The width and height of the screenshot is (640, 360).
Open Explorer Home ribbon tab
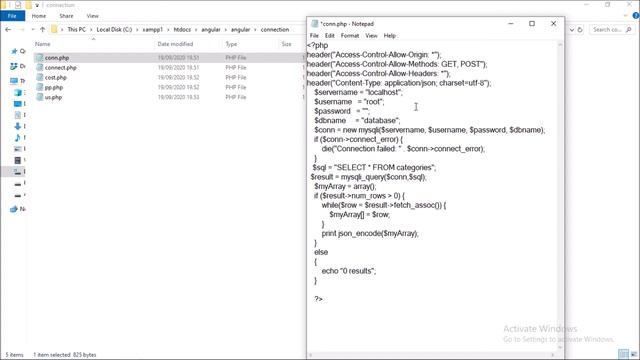point(39,16)
